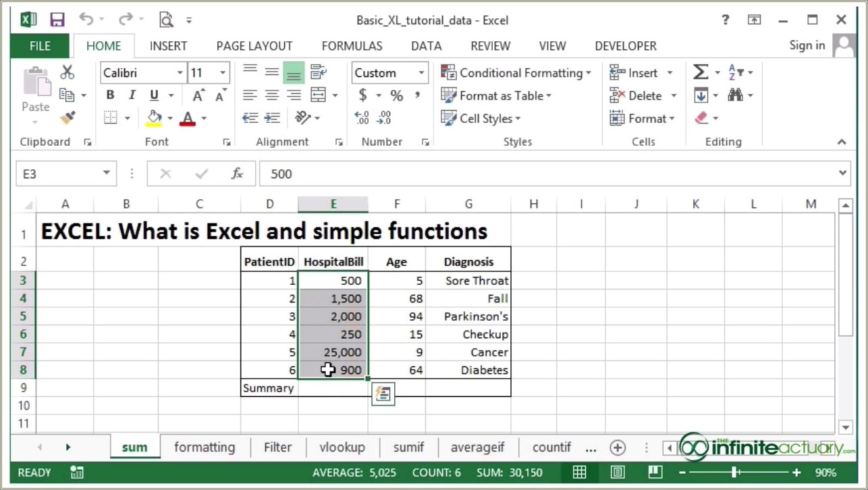This screenshot has height=490, width=868.
Task: Expand the Name Box dropdown arrow
Action: pyautogui.click(x=107, y=173)
